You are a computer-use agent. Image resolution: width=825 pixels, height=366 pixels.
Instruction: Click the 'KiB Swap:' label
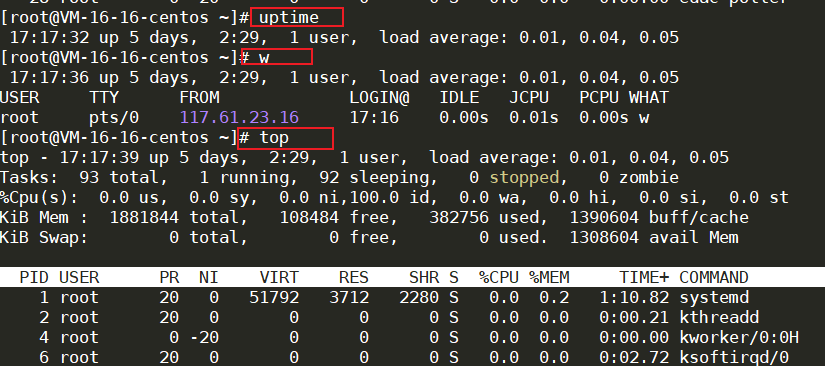point(44,237)
